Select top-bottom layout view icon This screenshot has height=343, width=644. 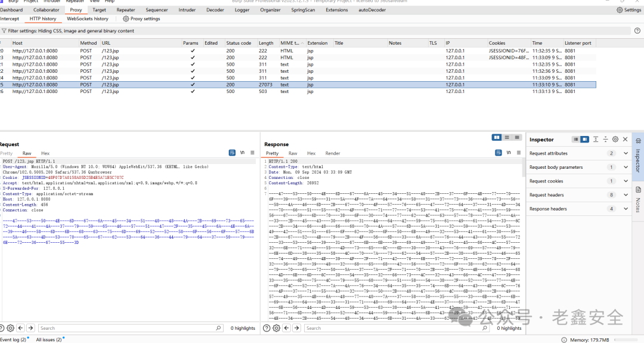(507, 137)
